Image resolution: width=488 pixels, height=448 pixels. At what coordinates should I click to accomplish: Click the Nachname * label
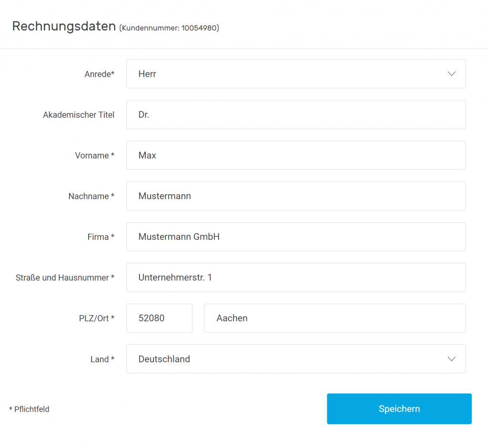[91, 197]
